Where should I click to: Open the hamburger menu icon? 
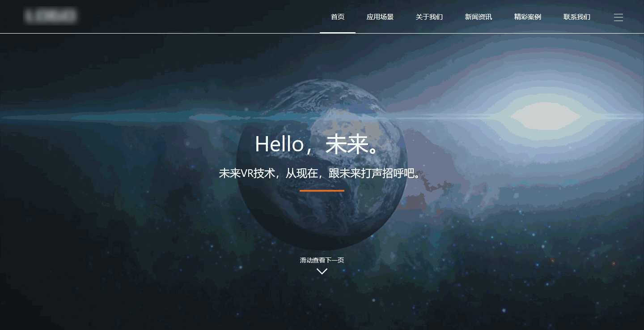pos(619,17)
